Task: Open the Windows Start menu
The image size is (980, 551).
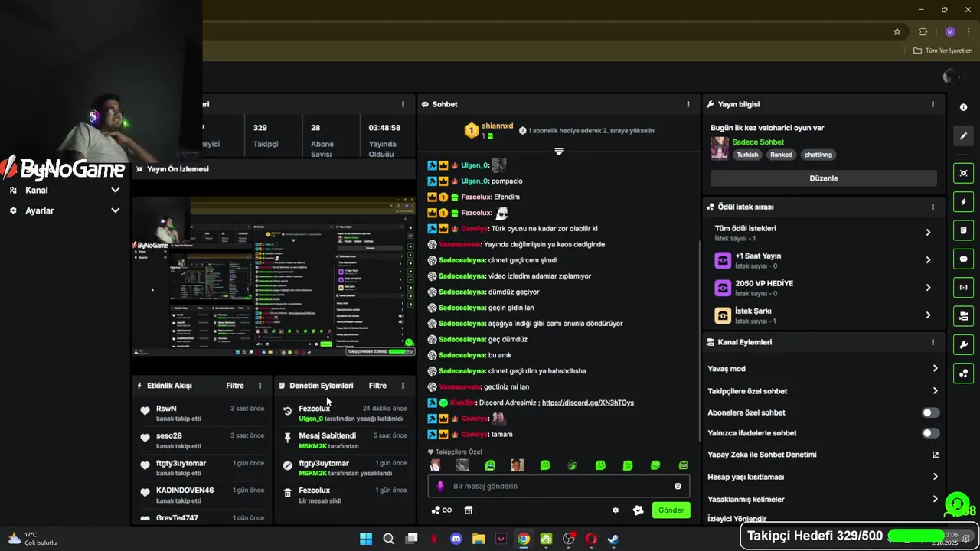Action: 366,539
